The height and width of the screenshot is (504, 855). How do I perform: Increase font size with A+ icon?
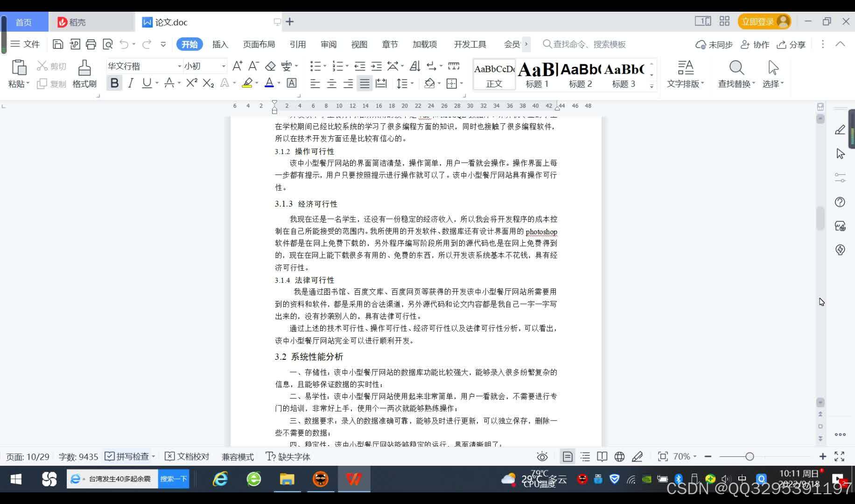[237, 66]
